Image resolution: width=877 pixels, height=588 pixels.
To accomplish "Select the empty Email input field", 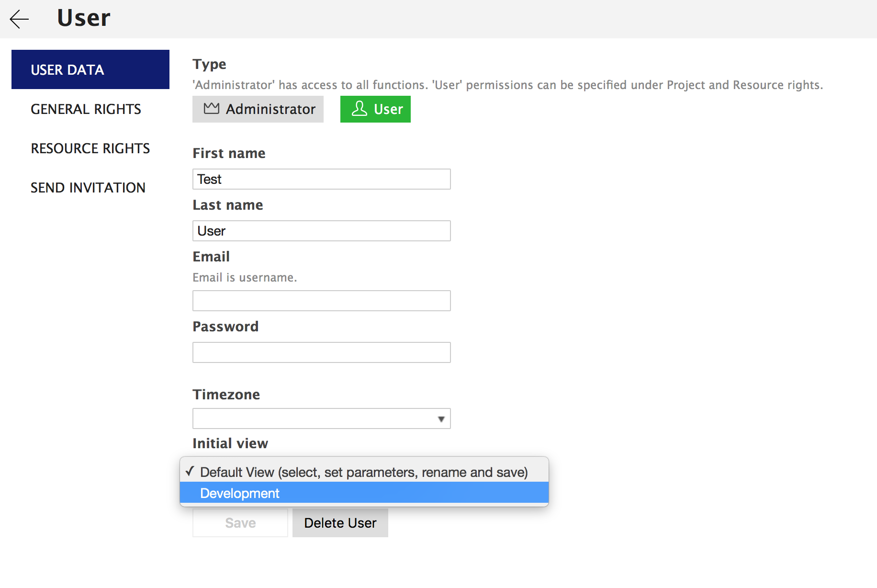I will (321, 301).
